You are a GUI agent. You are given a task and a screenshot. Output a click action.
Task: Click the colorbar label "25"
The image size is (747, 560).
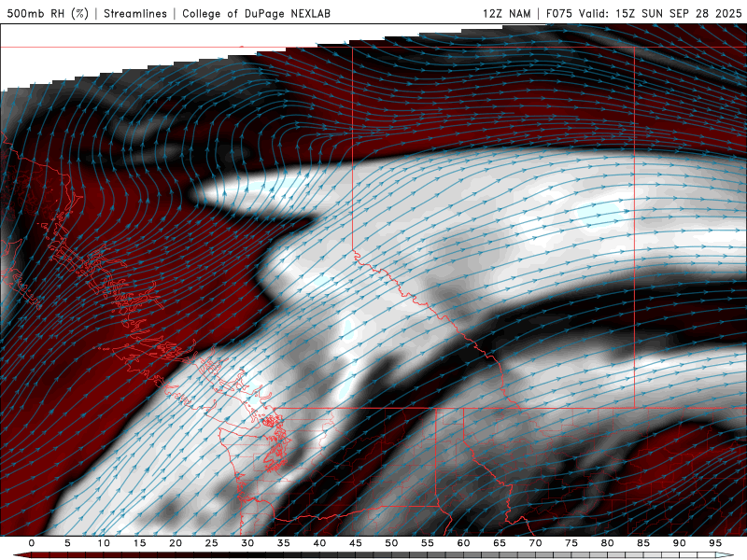212,543
